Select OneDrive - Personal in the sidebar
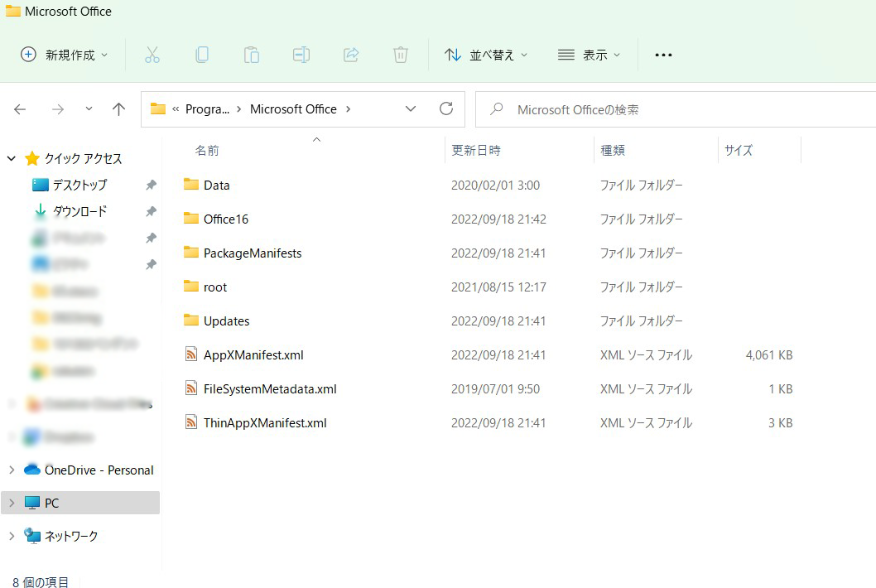876x588 pixels. click(x=99, y=470)
